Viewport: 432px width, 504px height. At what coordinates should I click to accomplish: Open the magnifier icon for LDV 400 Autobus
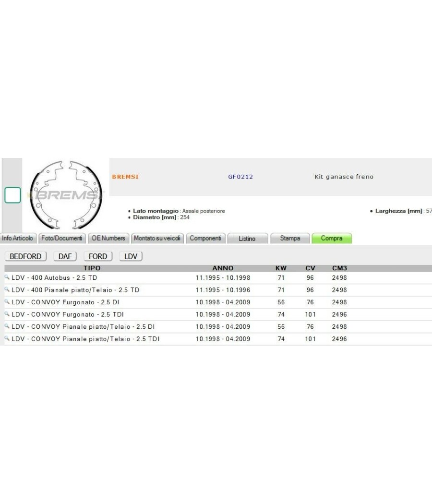click(7, 277)
